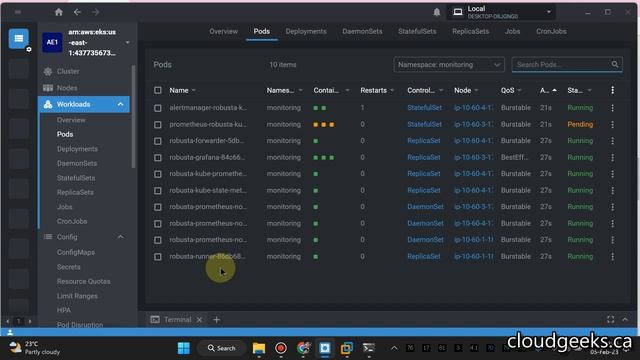
Task: Toggle fullscreen for the terminal dock
Action: [x=610, y=320]
